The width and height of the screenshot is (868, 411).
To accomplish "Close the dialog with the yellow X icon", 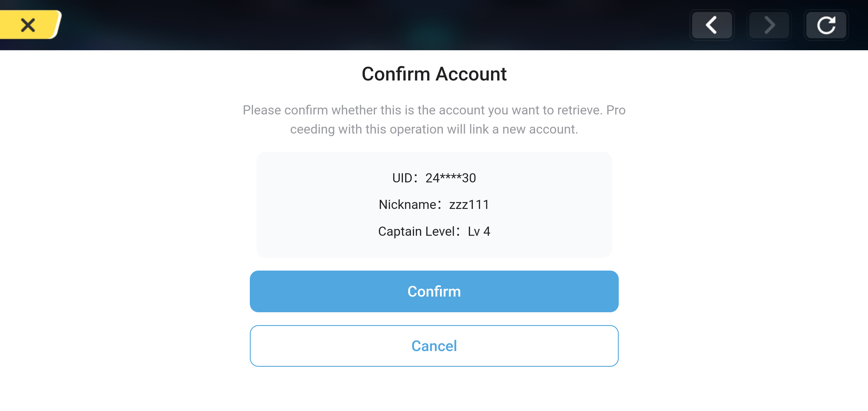I will pos(28,25).
